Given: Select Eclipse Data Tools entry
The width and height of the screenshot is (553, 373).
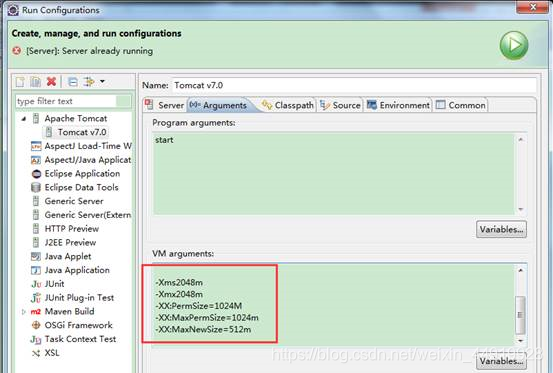Looking at the screenshot, I should click(81, 187).
